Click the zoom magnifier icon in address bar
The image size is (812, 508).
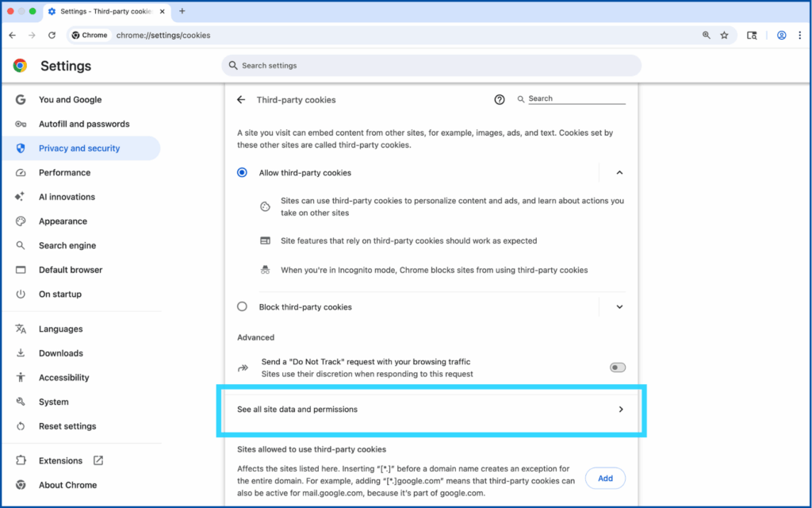(x=706, y=36)
